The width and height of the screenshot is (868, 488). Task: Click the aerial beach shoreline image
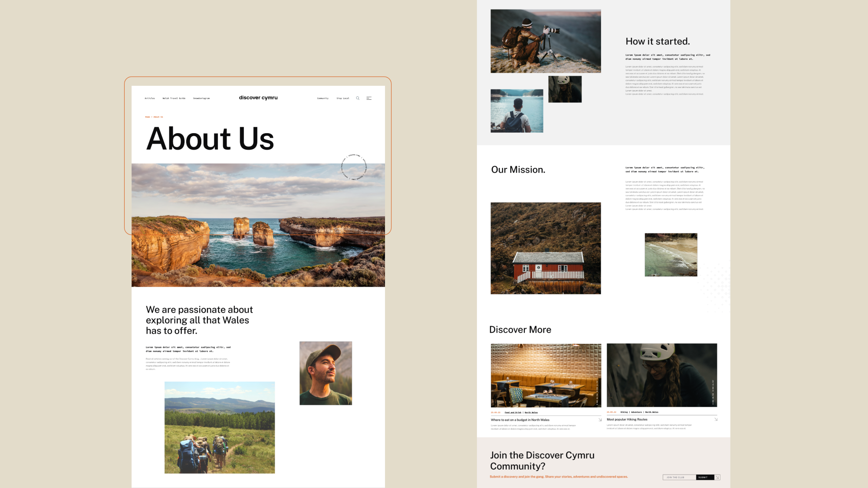(671, 255)
